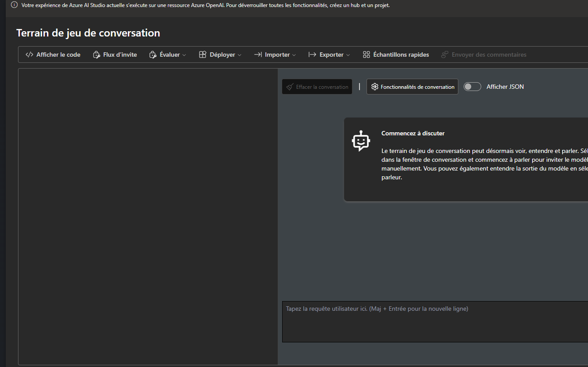The width and height of the screenshot is (588, 367).
Task: Click the Terrain de jeu de conversation heading
Action: [x=88, y=33]
